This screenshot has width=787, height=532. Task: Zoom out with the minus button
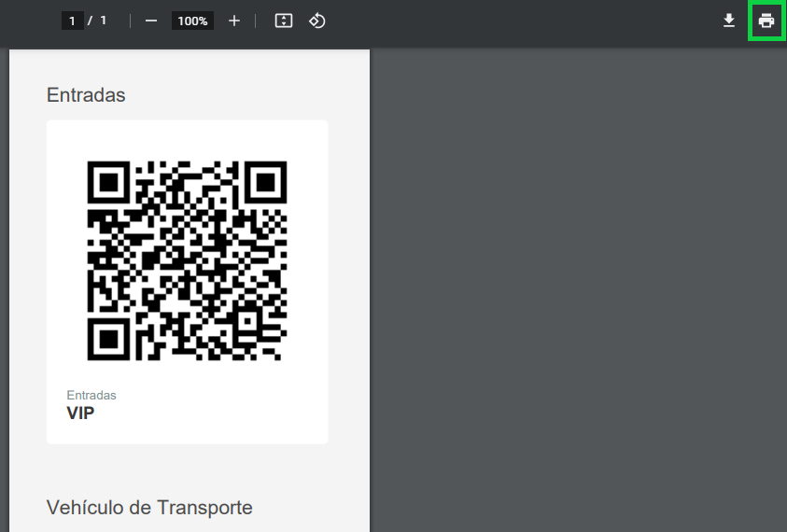click(151, 21)
